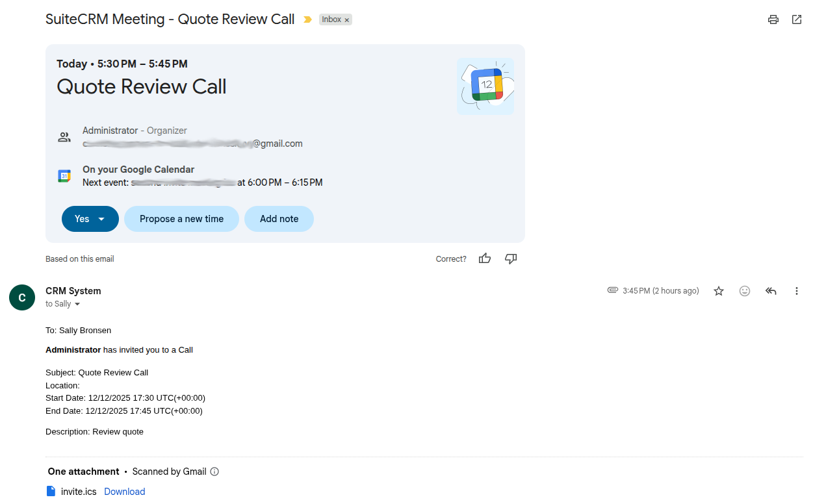Click the guests icon beside Administrator

tap(64, 136)
